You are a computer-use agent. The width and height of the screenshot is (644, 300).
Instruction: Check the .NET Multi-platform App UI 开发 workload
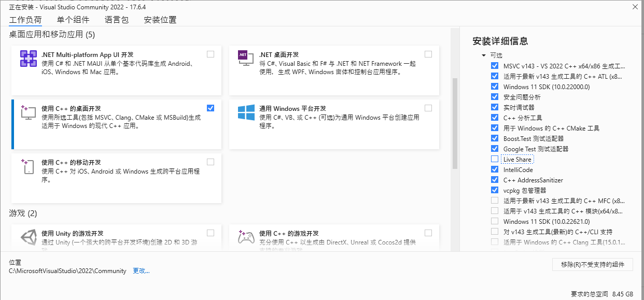[x=210, y=54]
